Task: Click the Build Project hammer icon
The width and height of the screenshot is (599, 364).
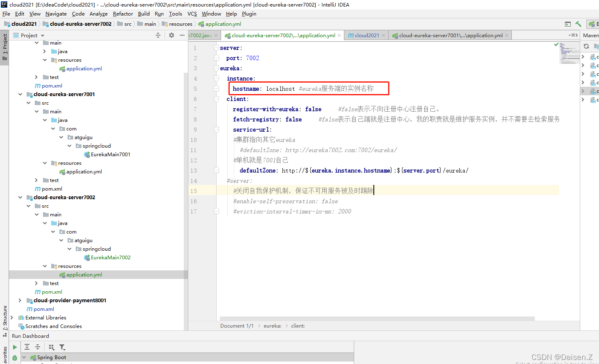Action: (578, 24)
